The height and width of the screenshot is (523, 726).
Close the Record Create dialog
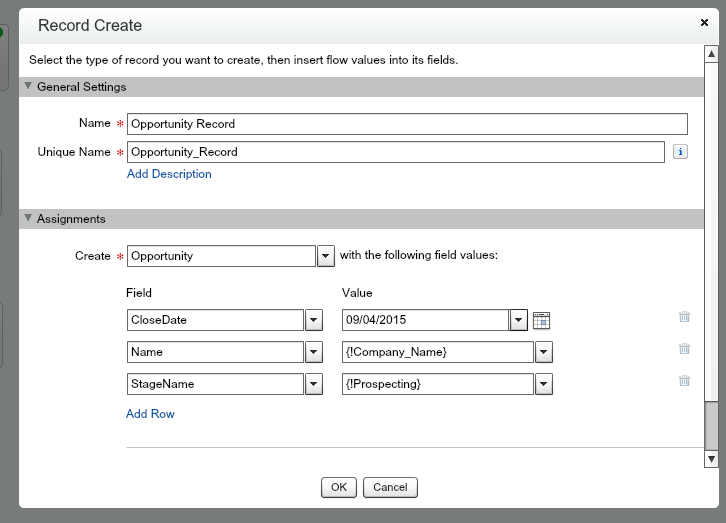pyautogui.click(x=704, y=21)
